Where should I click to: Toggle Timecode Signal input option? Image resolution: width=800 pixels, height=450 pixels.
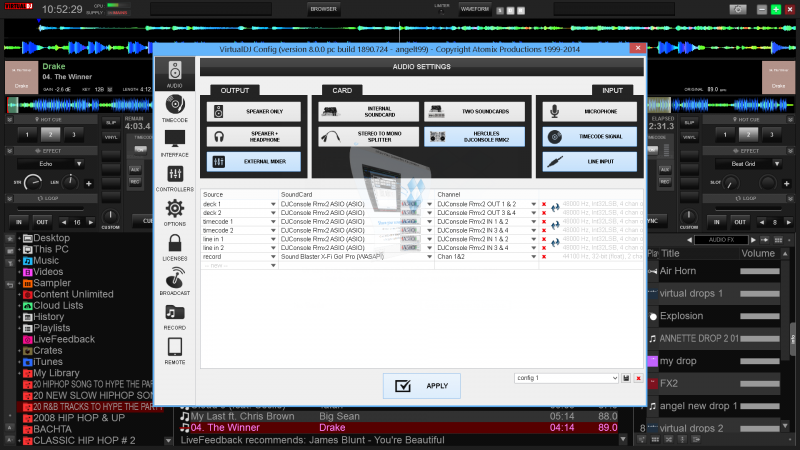click(589, 136)
